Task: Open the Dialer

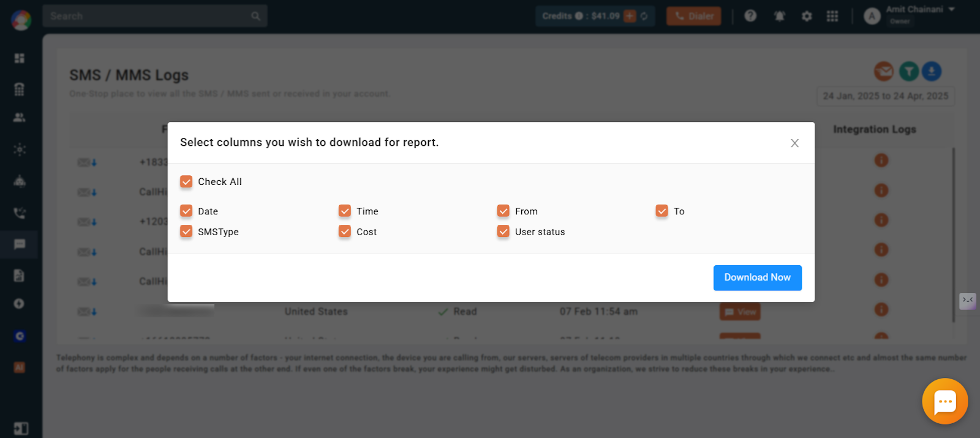Action: (694, 16)
